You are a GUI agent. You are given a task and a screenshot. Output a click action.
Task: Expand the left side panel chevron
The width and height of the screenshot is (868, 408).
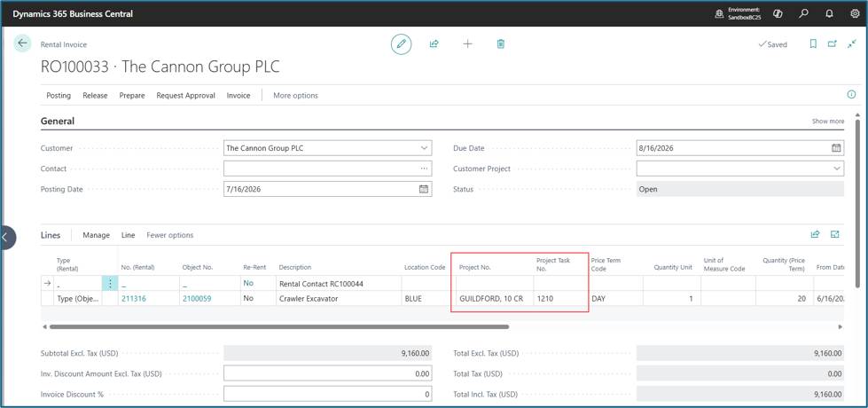[5, 238]
